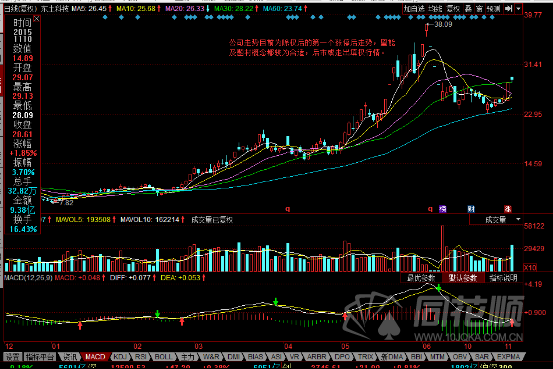553x369 pixels.
Task: Switch to the KDJ indicator tab
Action: click(x=120, y=357)
